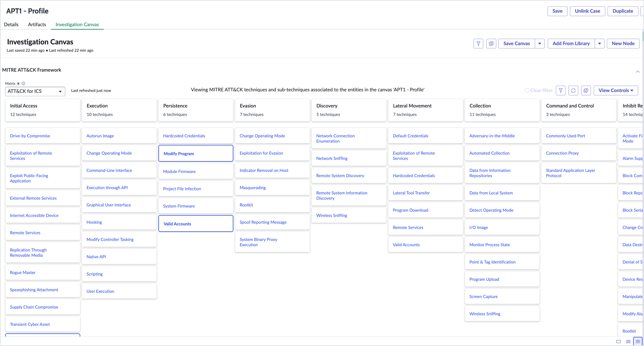The width and height of the screenshot is (644, 346).
Task: Select the Collection tactic header
Action: pyautogui.click(x=502, y=110)
